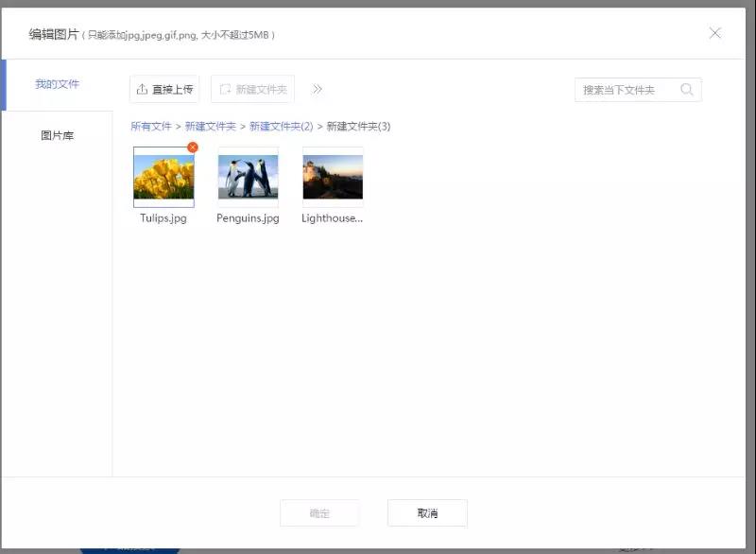Image resolution: width=756 pixels, height=554 pixels.
Task: Select the Penguins image thumbnail
Action: point(248,177)
